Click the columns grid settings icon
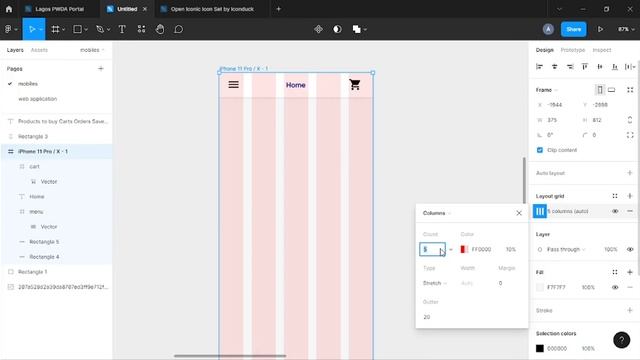 [x=540, y=211]
